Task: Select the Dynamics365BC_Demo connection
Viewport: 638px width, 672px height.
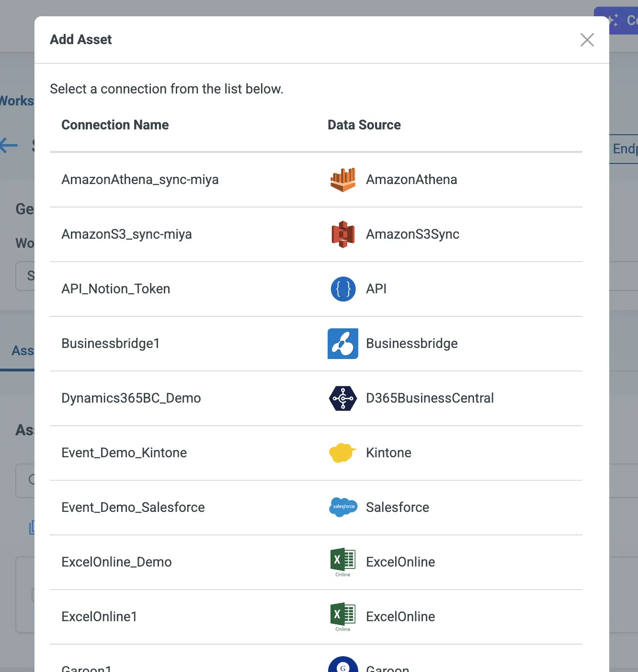Action: coord(131,398)
